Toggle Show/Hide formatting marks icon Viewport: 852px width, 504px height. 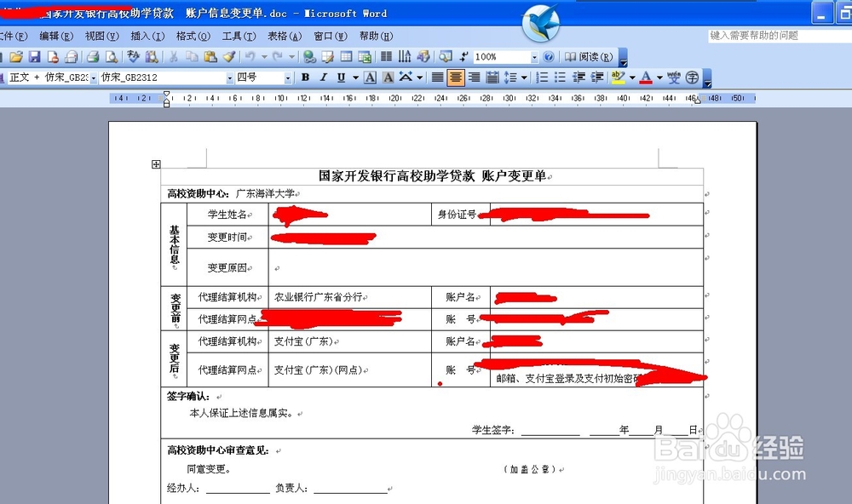(x=463, y=56)
